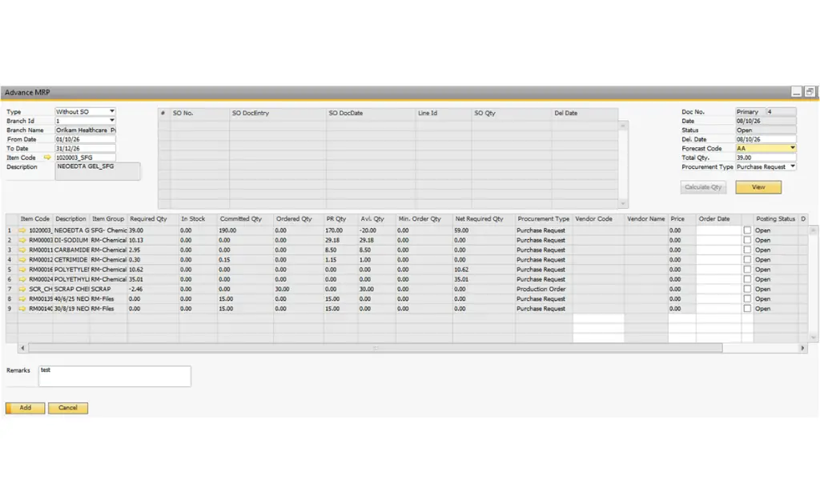Click the horizontal scrollbar of items grid
Viewport: 820px width, 504px height.
[376, 348]
